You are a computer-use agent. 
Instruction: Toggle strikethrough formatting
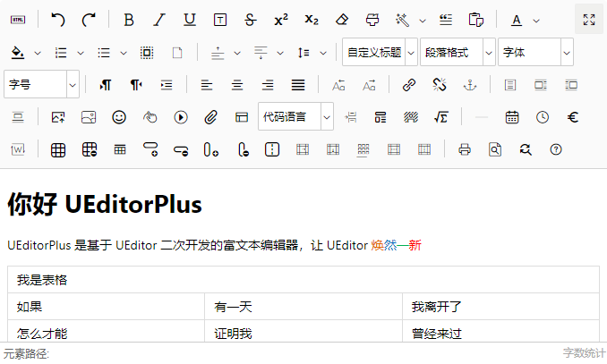point(250,20)
